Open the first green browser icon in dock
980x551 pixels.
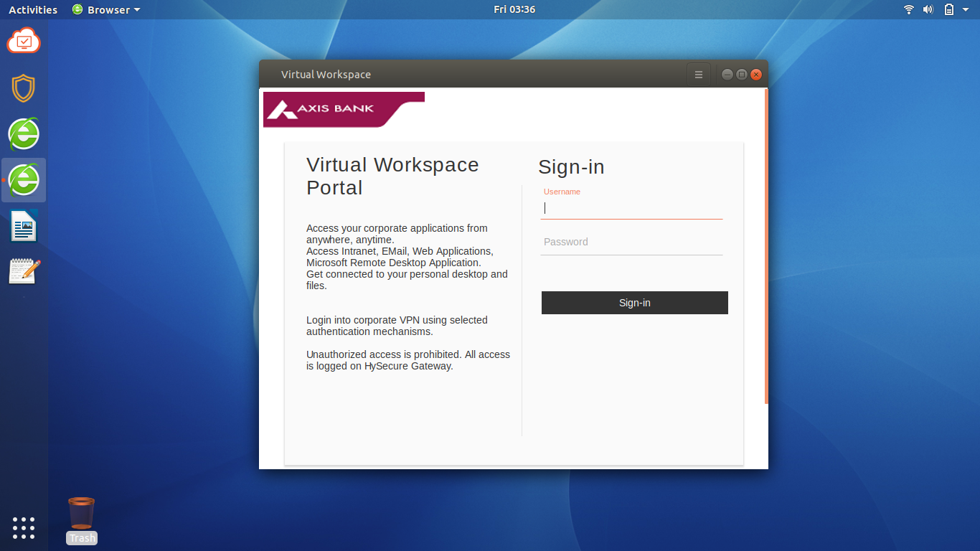coord(24,134)
